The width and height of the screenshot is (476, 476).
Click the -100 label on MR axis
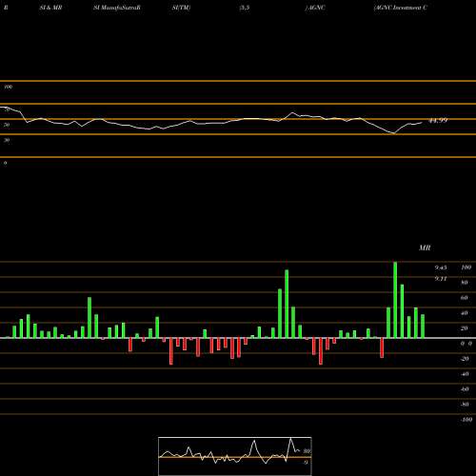[466, 420]
